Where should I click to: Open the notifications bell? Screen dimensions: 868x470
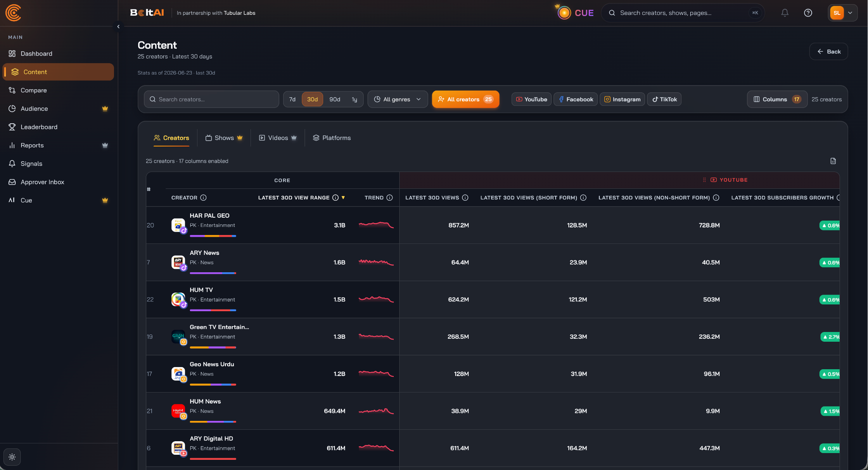coord(785,13)
